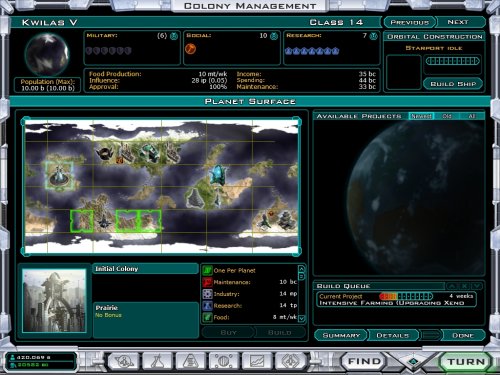Screen dimensions: 500x375
Task: Move build queue item up
Action: [x=452, y=286]
